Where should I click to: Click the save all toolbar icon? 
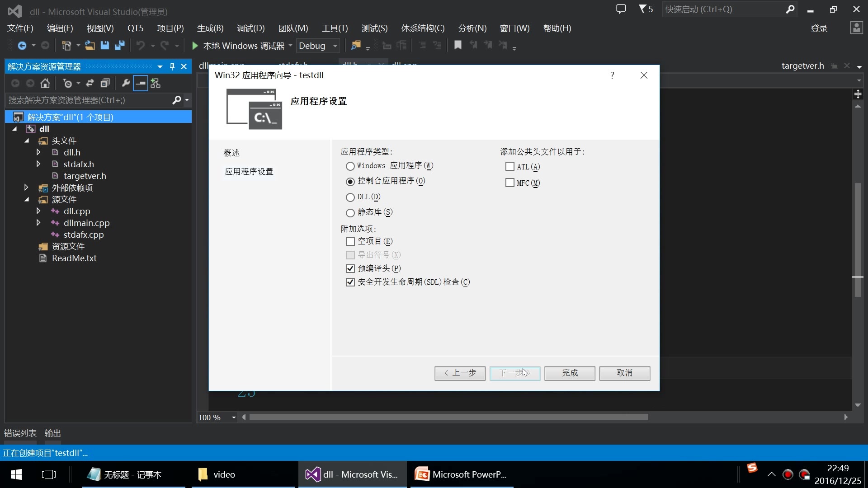120,46
